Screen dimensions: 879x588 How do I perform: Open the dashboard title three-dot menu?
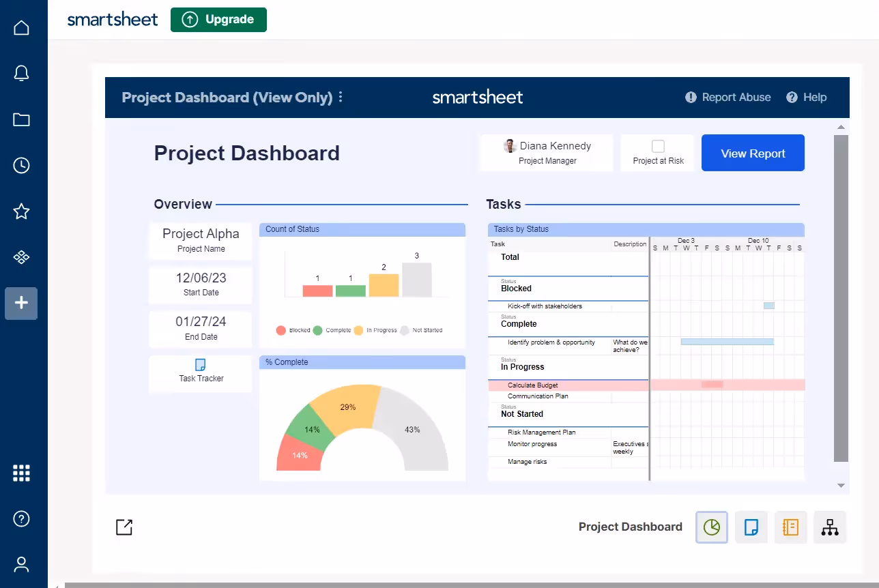point(341,98)
